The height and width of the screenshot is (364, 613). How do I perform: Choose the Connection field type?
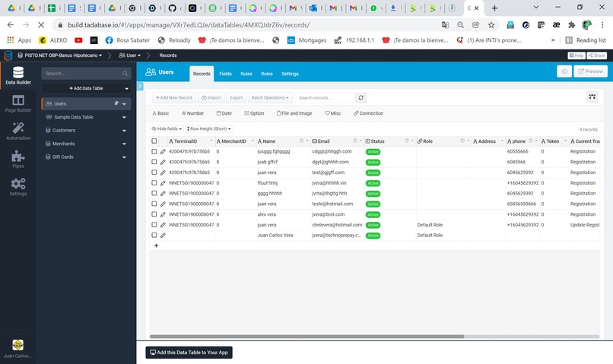tap(368, 113)
